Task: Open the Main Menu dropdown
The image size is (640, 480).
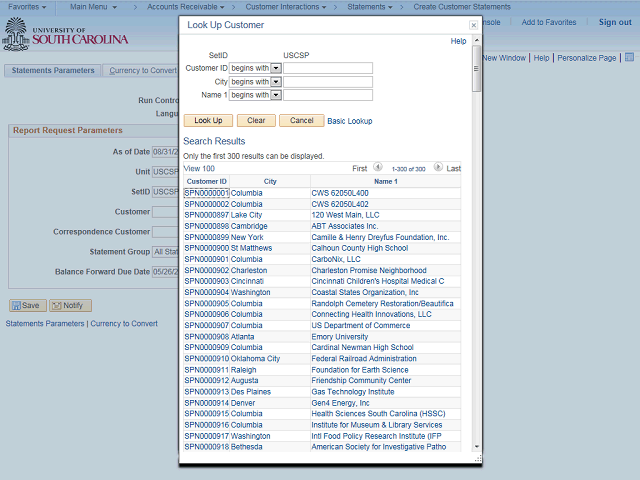Action: point(93,7)
